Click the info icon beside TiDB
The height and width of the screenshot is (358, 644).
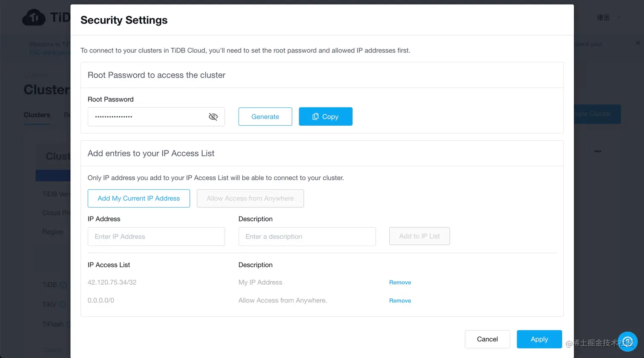[63, 285]
